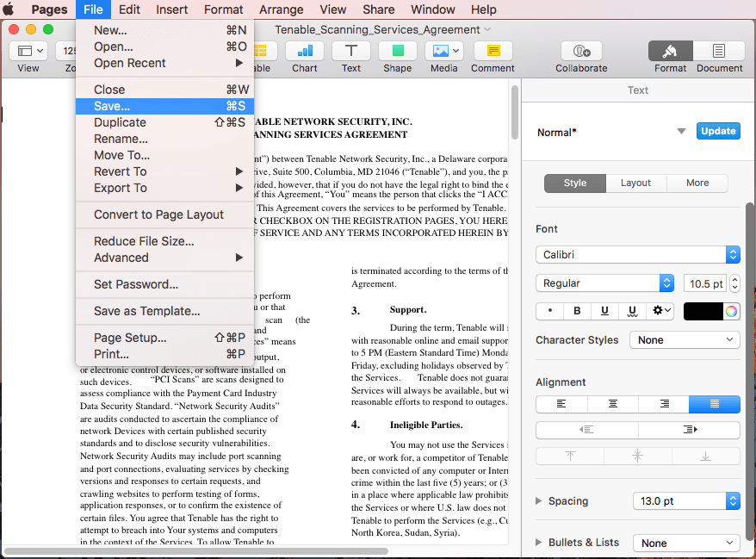Screen dimensions: 756x559
Task: Open the color wheel picker
Action: [731, 312]
